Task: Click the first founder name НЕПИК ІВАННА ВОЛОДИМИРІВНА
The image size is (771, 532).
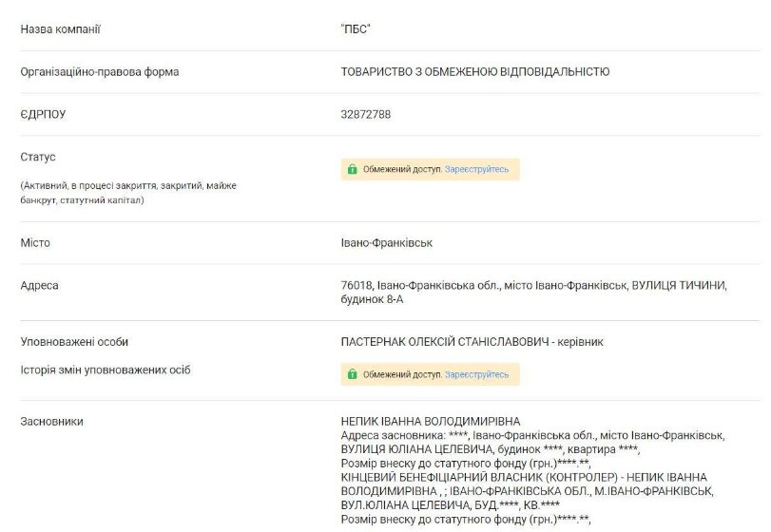Action: (x=431, y=422)
